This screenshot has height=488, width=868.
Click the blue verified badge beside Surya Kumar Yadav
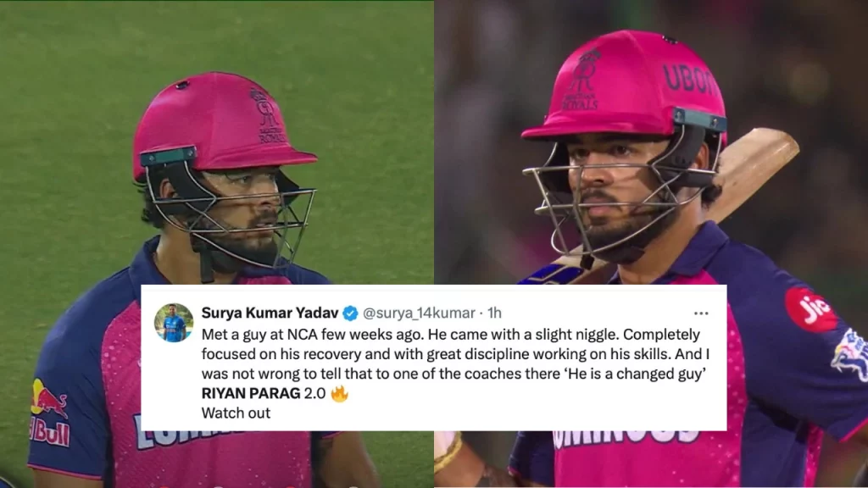point(350,313)
